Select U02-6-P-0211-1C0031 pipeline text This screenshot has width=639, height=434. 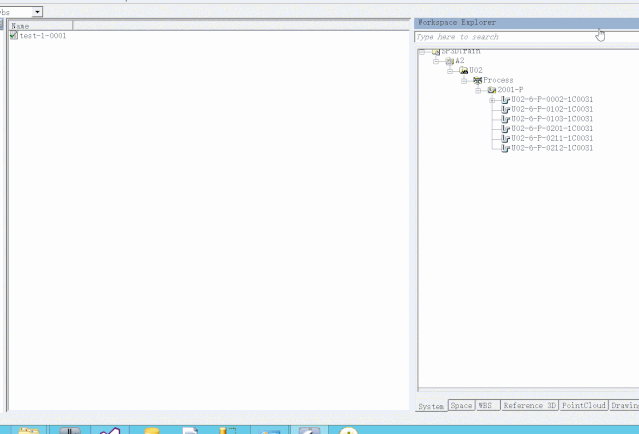[552, 138]
